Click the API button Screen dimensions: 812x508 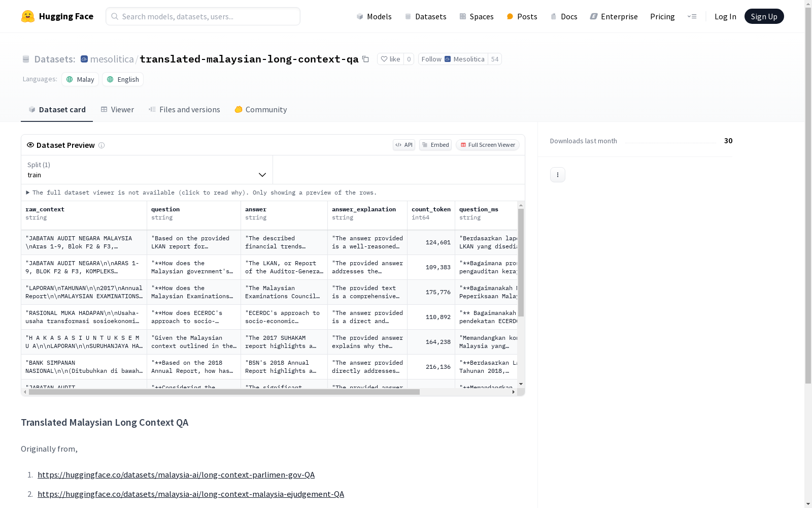[404, 145]
